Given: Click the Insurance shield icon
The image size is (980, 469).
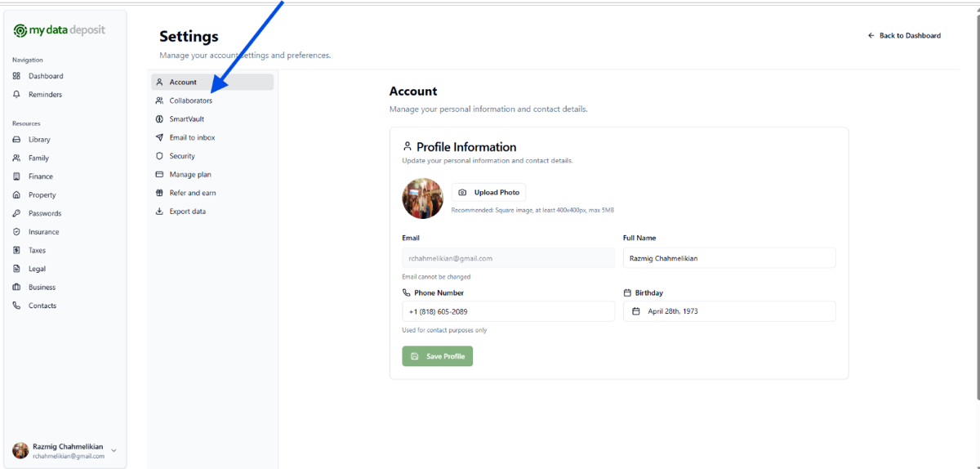Looking at the screenshot, I should (16, 232).
